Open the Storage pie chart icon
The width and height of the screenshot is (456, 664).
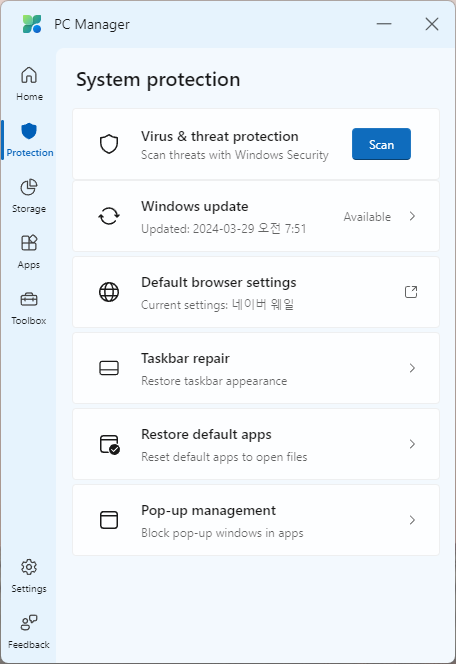29,187
